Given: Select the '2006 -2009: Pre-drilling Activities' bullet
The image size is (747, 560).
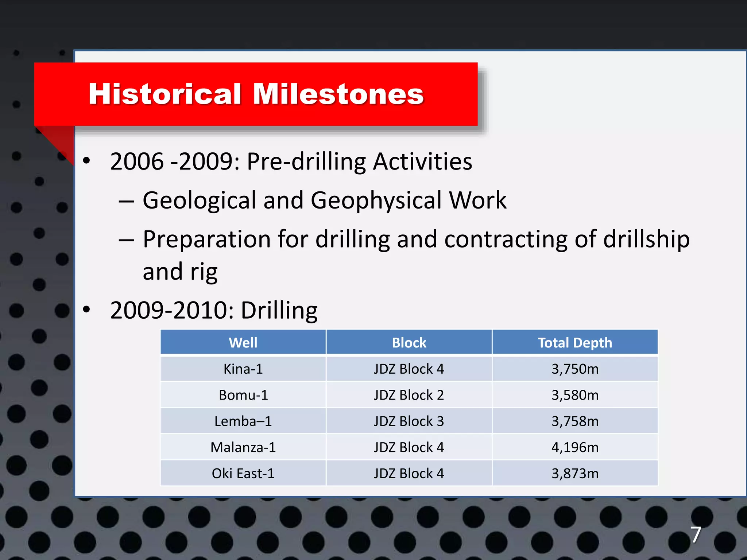Looking at the screenshot, I should point(291,162).
